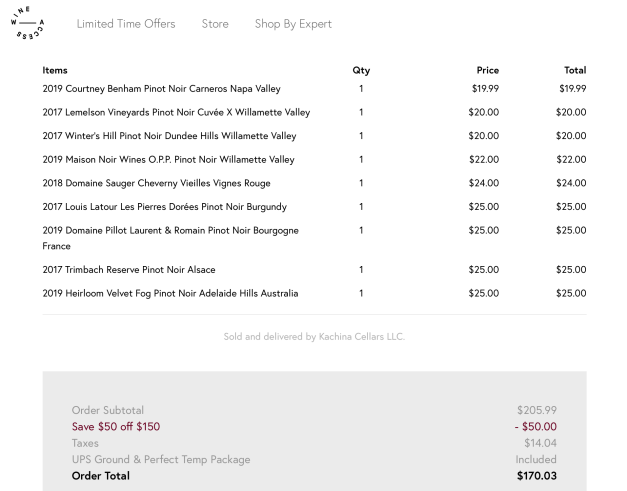The height and width of the screenshot is (491, 627).
Task: Click the Wine Access logo
Action: (28, 24)
